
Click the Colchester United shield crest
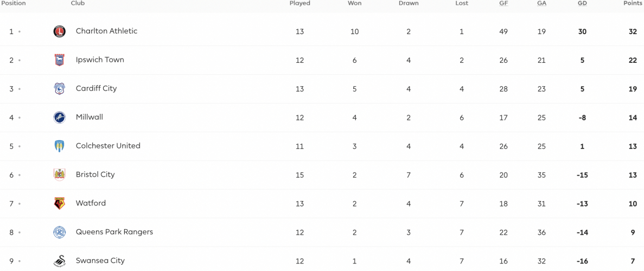tap(60, 146)
